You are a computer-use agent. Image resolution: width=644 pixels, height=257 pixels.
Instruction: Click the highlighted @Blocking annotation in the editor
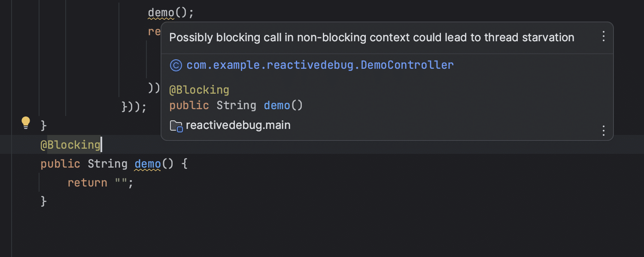click(70, 145)
